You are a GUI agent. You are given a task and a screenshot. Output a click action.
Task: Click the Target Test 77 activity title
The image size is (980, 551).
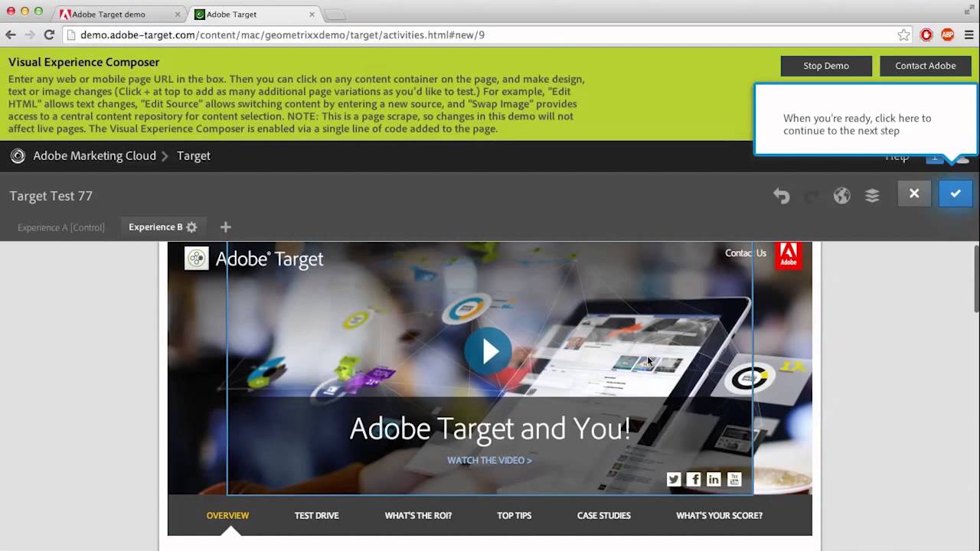click(51, 196)
